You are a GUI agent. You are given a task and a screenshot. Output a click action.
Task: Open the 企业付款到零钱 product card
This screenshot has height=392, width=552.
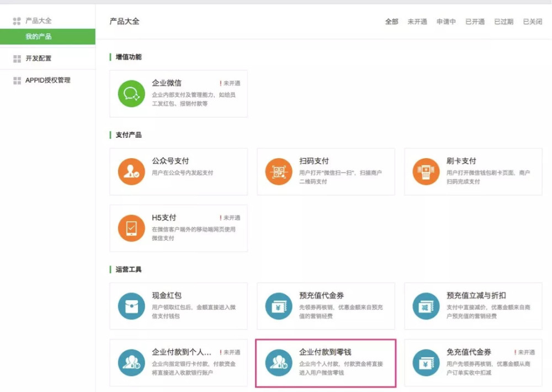[x=325, y=363]
